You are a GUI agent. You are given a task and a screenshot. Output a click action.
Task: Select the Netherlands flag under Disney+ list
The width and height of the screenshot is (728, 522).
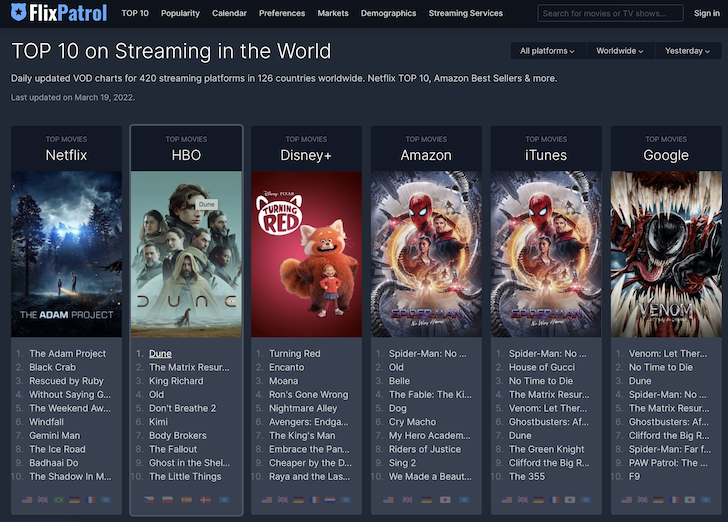330,500
